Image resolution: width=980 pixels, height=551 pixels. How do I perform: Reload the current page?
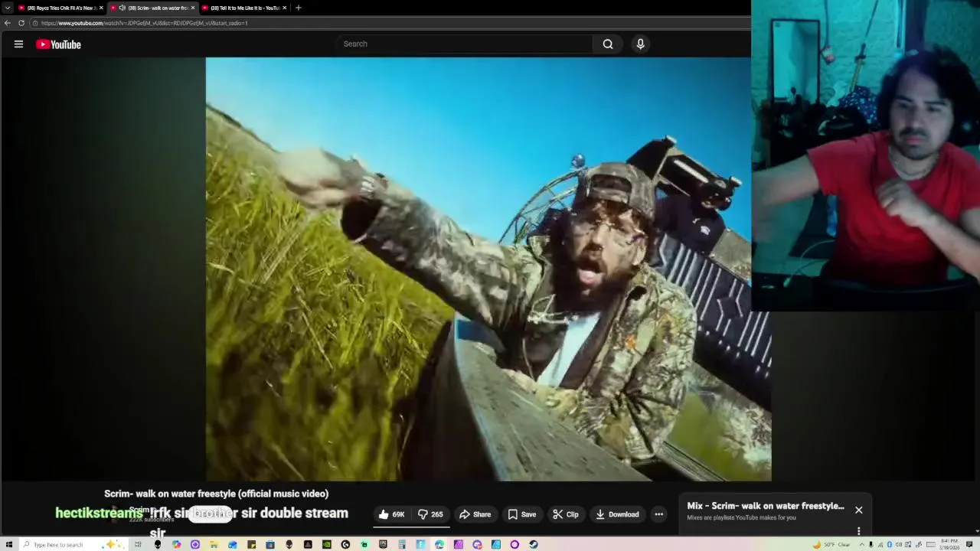21,23
